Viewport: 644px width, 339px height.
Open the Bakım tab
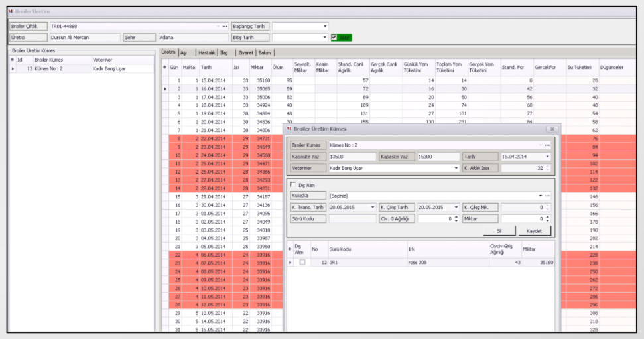[x=265, y=53]
